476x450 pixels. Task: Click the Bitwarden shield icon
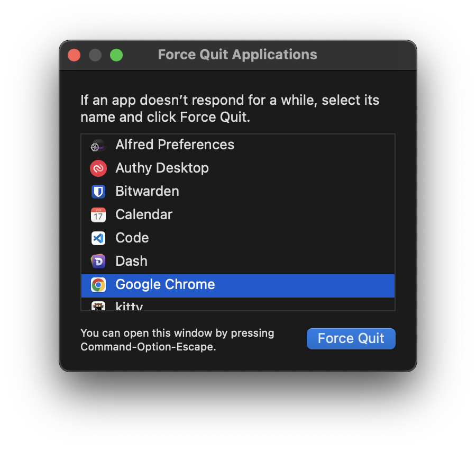point(98,192)
